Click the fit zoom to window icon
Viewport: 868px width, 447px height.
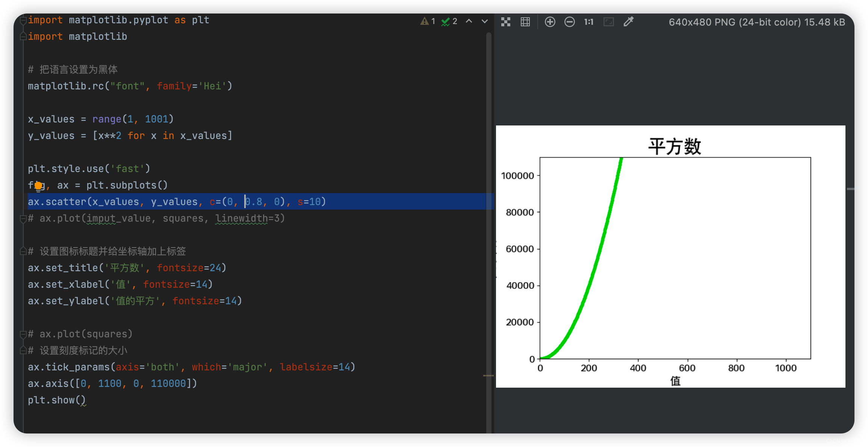coord(608,22)
